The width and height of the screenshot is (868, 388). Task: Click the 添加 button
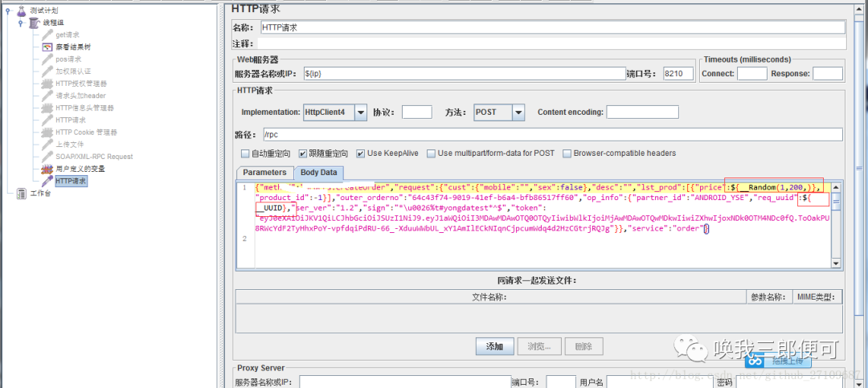tap(495, 346)
